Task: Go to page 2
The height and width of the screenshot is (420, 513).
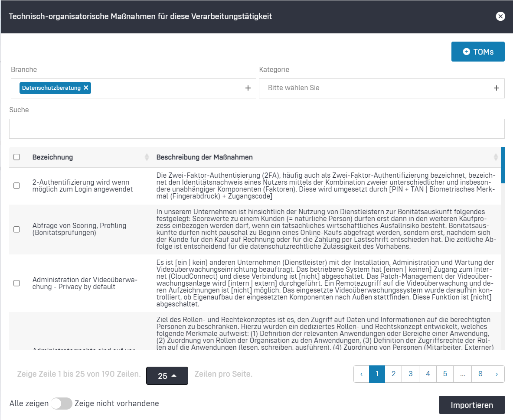Action: tap(393, 374)
